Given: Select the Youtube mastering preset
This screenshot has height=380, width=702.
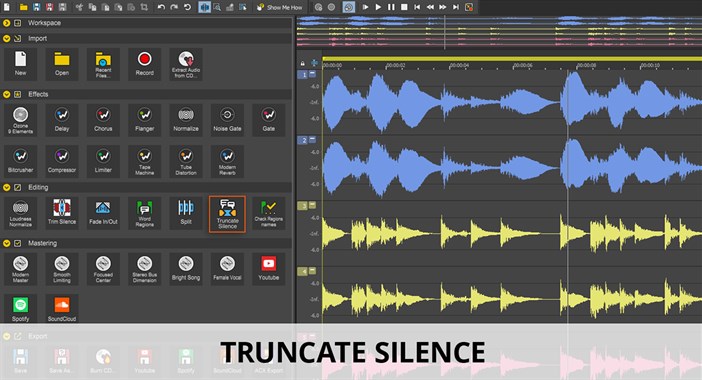Looking at the screenshot, I should [x=268, y=269].
